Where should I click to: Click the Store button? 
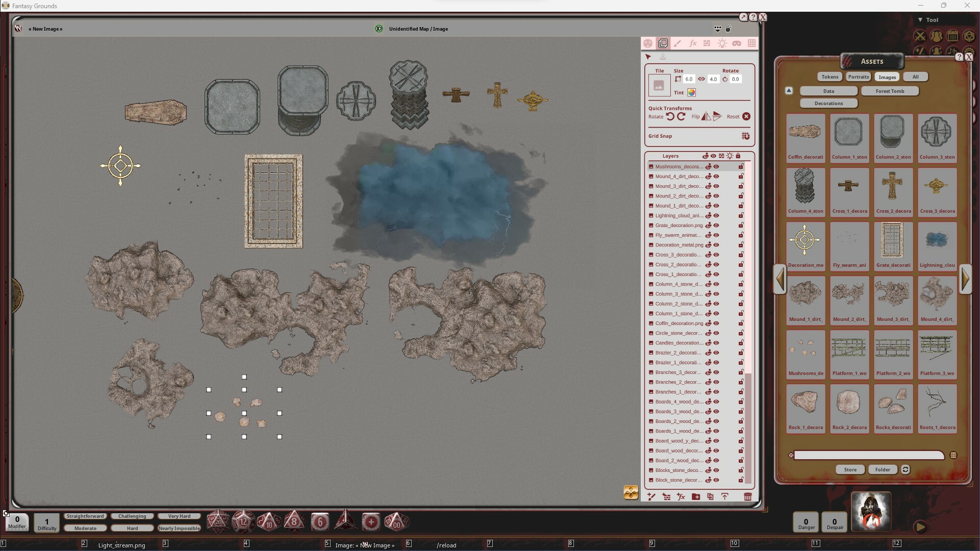tap(849, 469)
